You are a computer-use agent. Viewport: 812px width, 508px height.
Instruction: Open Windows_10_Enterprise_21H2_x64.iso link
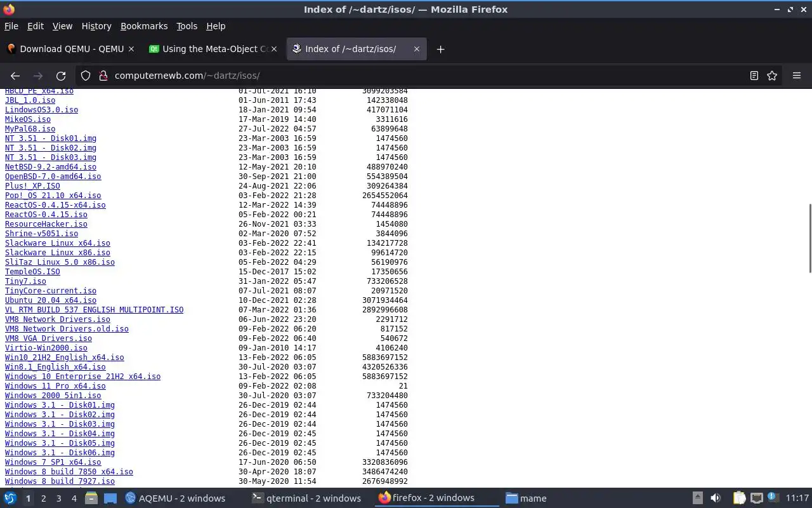pyautogui.click(x=82, y=377)
